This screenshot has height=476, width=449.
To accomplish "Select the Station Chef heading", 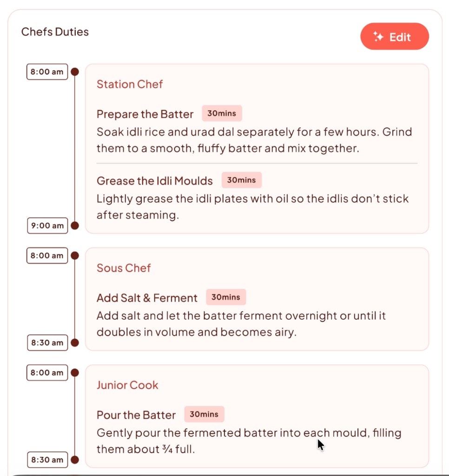I will click(129, 85).
